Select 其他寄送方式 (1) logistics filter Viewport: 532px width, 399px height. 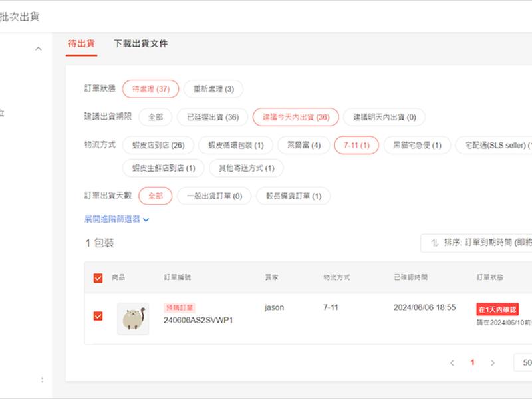[246, 168]
